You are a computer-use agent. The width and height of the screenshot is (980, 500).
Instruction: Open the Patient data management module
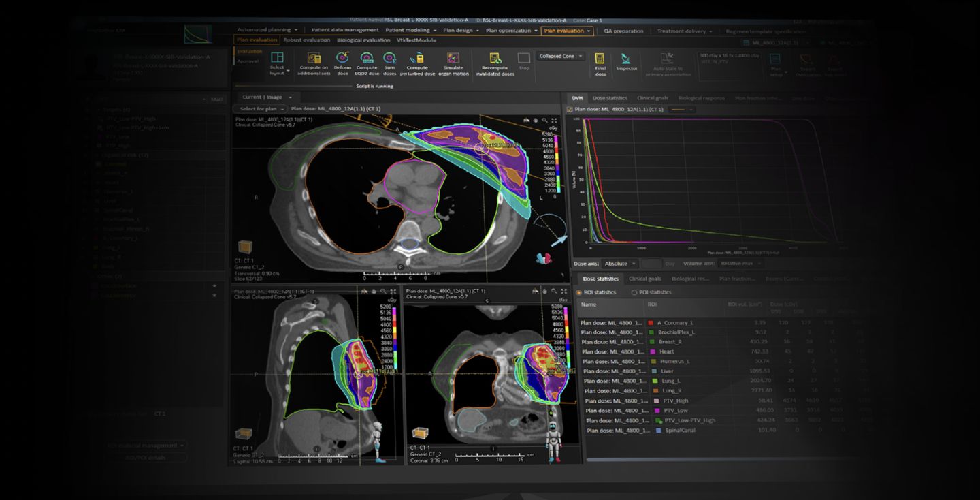tap(344, 31)
